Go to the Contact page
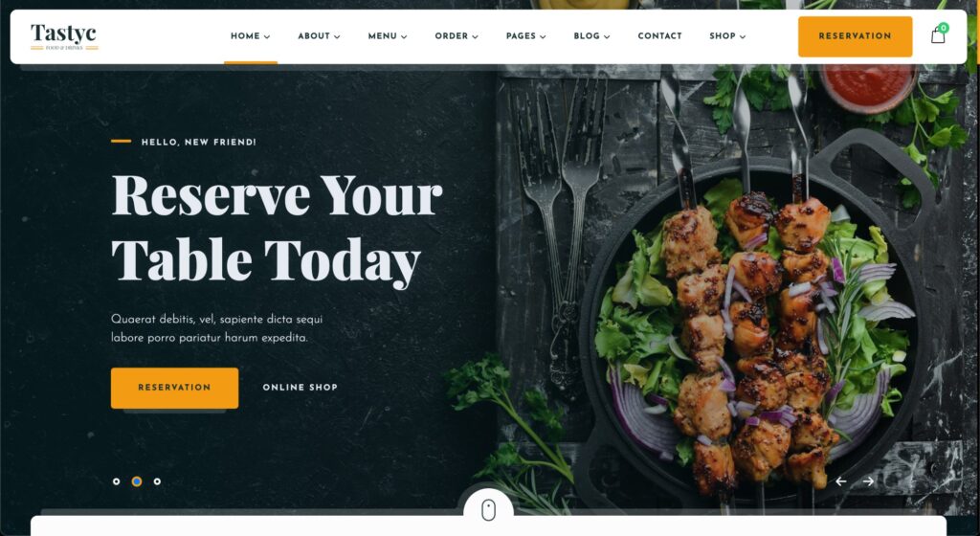This screenshot has width=980, height=536. click(x=659, y=36)
